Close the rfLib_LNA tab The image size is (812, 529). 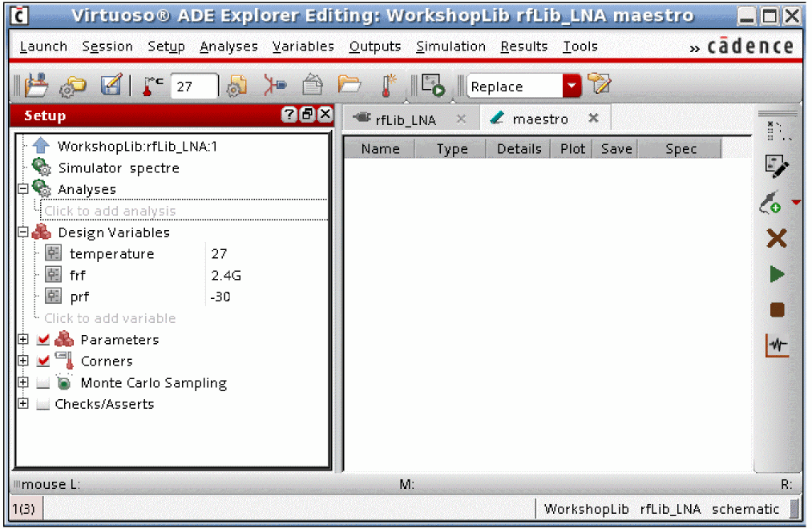pos(462,119)
